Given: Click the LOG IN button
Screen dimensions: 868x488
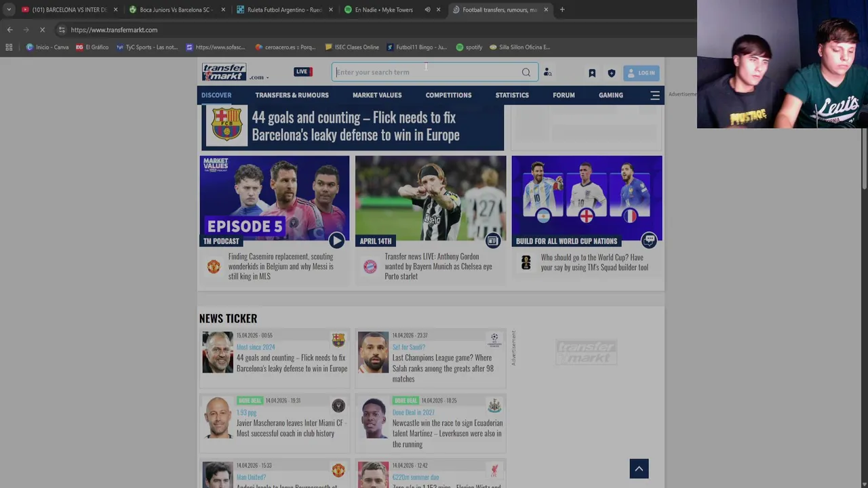Looking at the screenshot, I should pyautogui.click(x=641, y=73).
